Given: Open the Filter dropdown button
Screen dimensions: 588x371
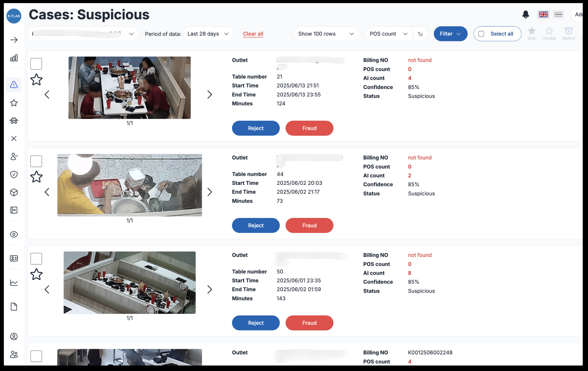Looking at the screenshot, I should [450, 34].
